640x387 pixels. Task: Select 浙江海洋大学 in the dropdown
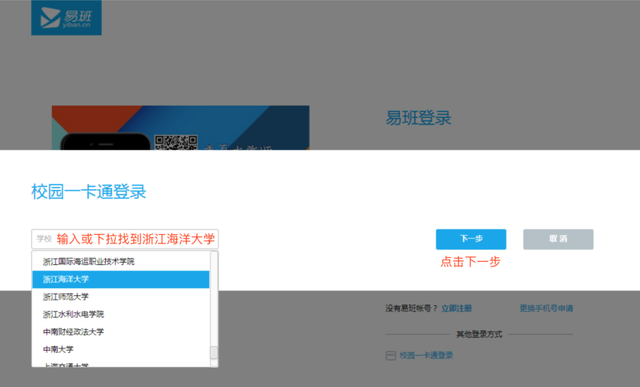coord(121,279)
